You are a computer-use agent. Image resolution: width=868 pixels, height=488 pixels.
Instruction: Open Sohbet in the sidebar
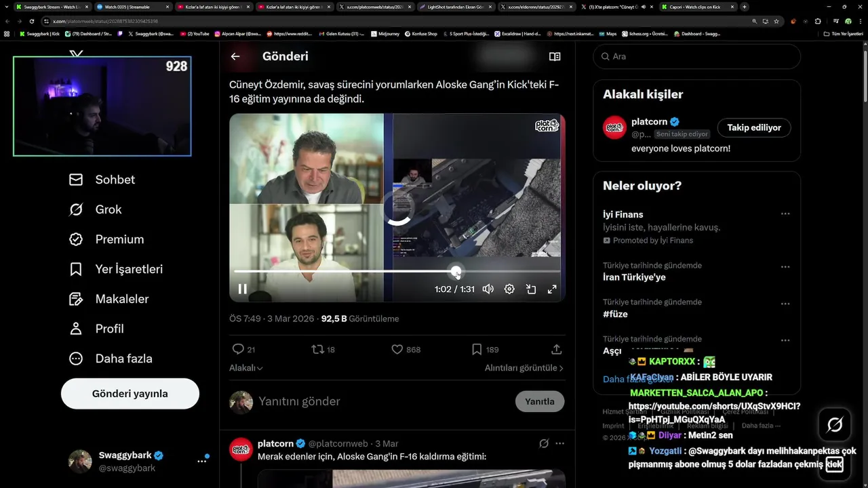pyautogui.click(x=102, y=180)
